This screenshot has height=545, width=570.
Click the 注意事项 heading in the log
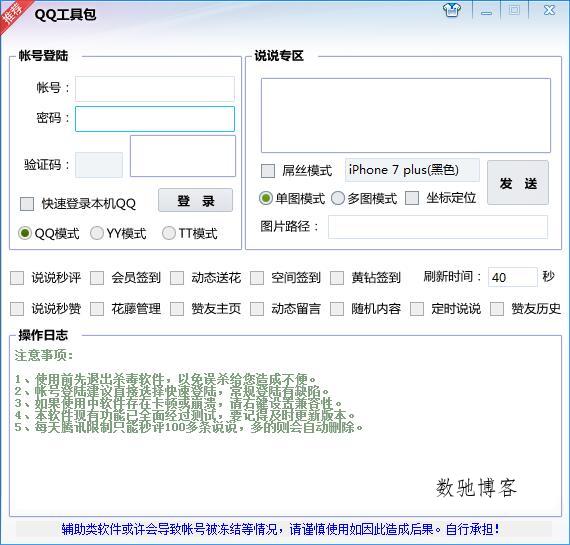[x=44, y=355]
